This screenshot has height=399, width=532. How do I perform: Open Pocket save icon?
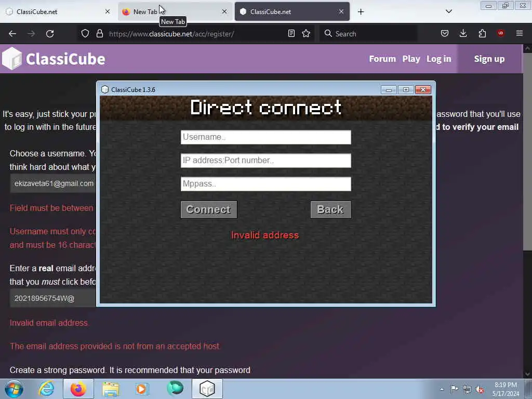[445, 33]
